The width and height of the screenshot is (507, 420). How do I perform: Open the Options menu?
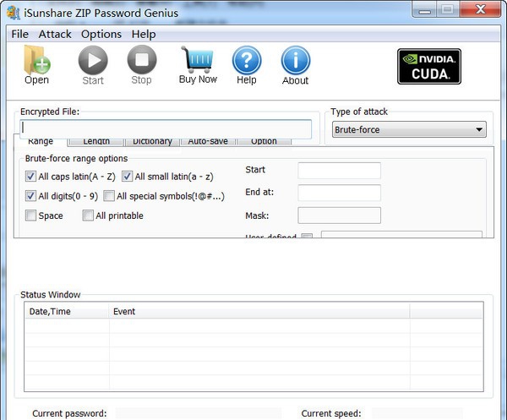pos(101,34)
